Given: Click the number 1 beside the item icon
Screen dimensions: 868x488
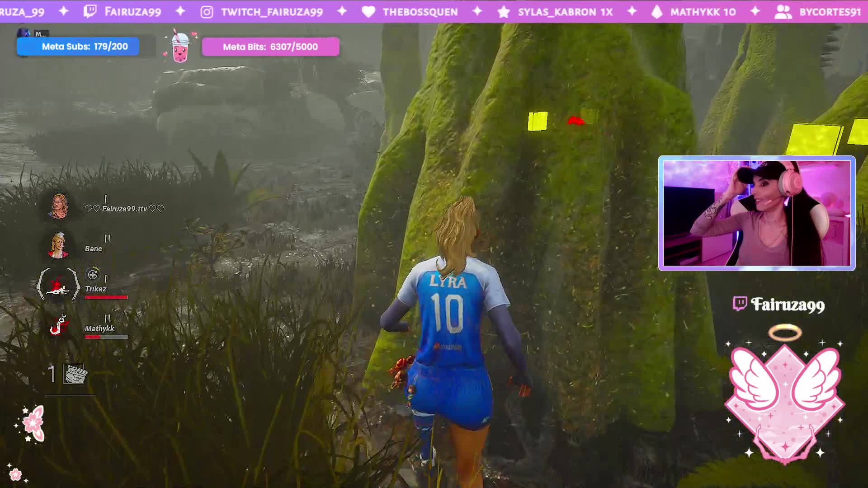Looking at the screenshot, I should [x=52, y=374].
